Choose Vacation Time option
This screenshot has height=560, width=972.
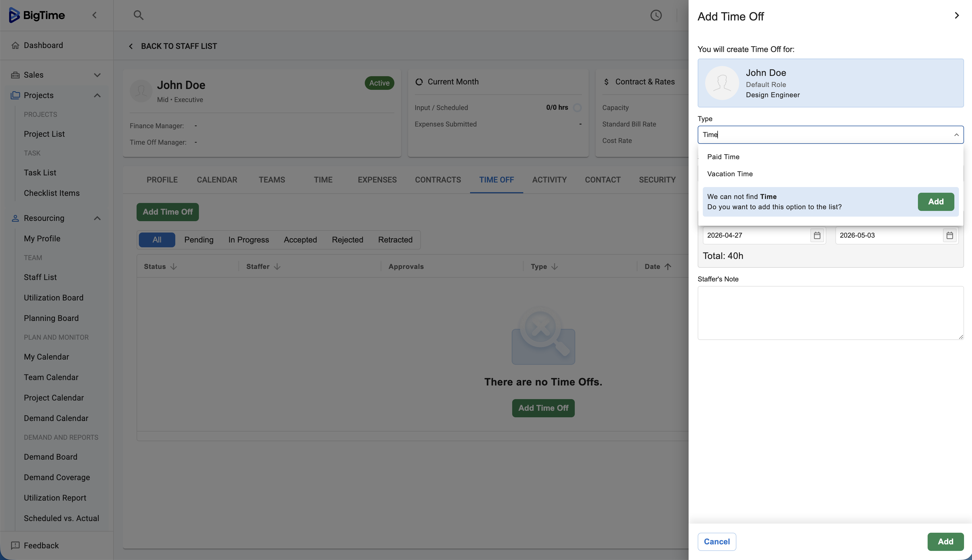(x=730, y=174)
